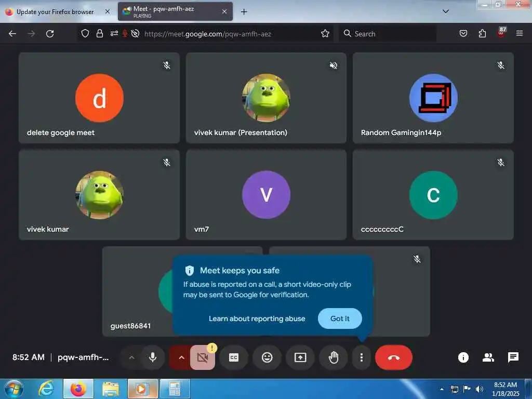Click the guest86841 name label
This screenshot has height=399, width=532.
pyautogui.click(x=130, y=326)
